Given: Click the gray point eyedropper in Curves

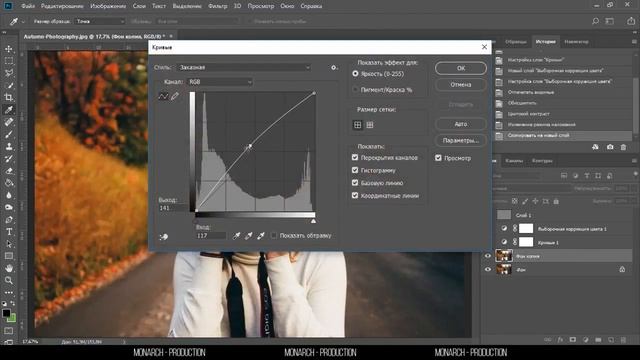Looking at the screenshot, I should click(249, 236).
